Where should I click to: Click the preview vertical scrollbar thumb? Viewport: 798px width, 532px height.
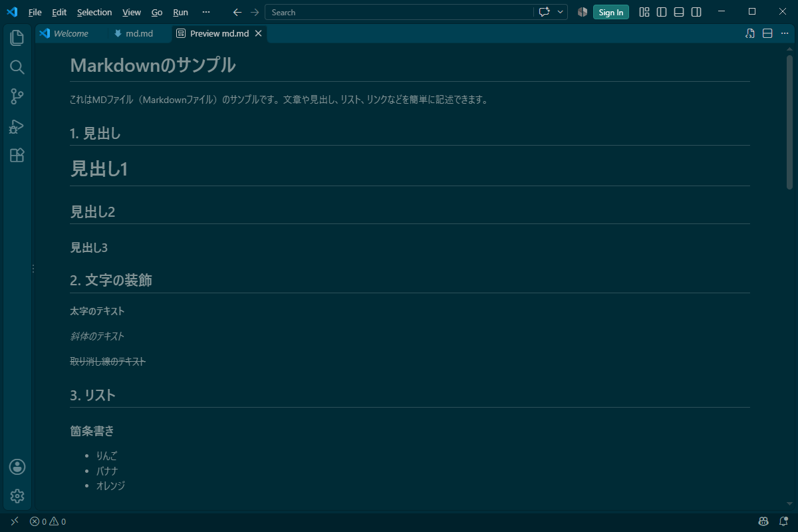(x=790, y=124)
